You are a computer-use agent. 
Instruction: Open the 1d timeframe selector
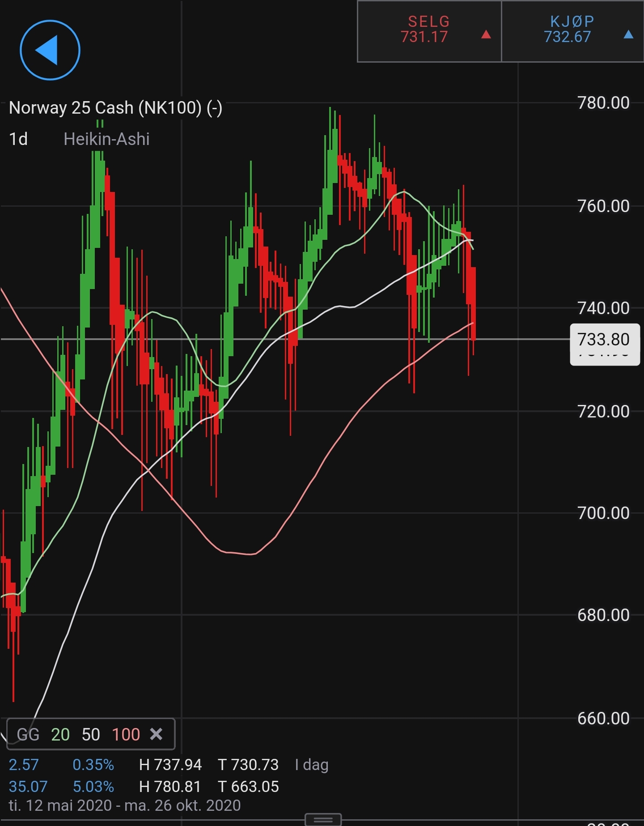click(x=19, y=139)
